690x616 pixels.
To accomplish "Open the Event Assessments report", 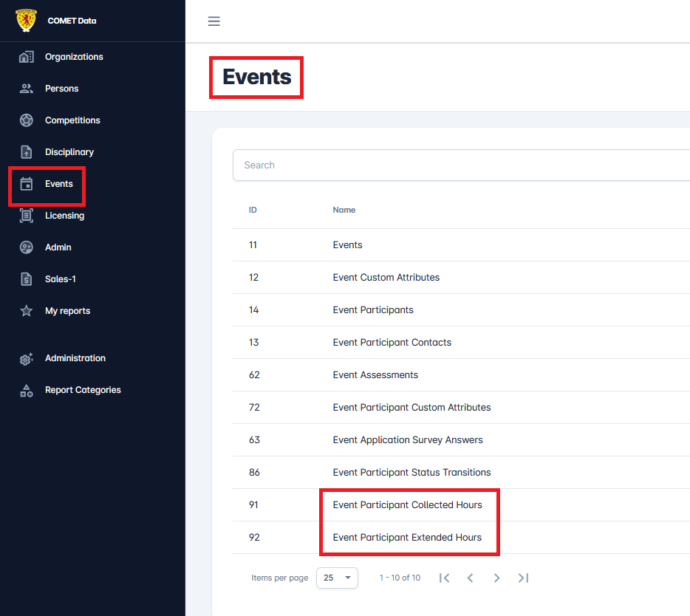I will tap(375, 374).
